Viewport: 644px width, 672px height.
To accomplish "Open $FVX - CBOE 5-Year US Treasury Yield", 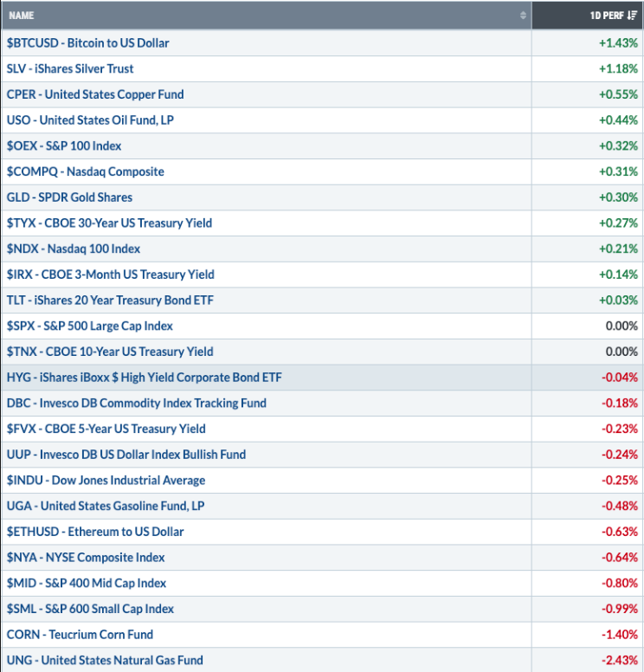I will (x=106, y=429).
